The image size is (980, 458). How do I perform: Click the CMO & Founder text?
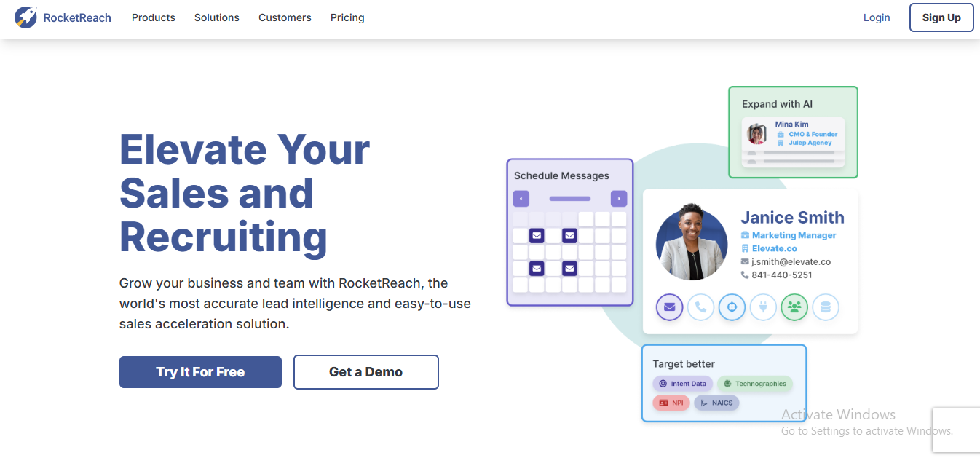point(812,134)
